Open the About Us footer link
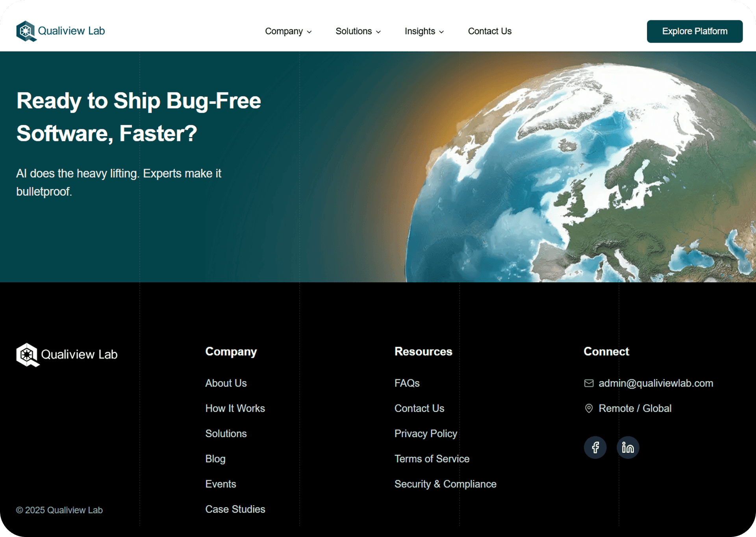 coord(226,383)
